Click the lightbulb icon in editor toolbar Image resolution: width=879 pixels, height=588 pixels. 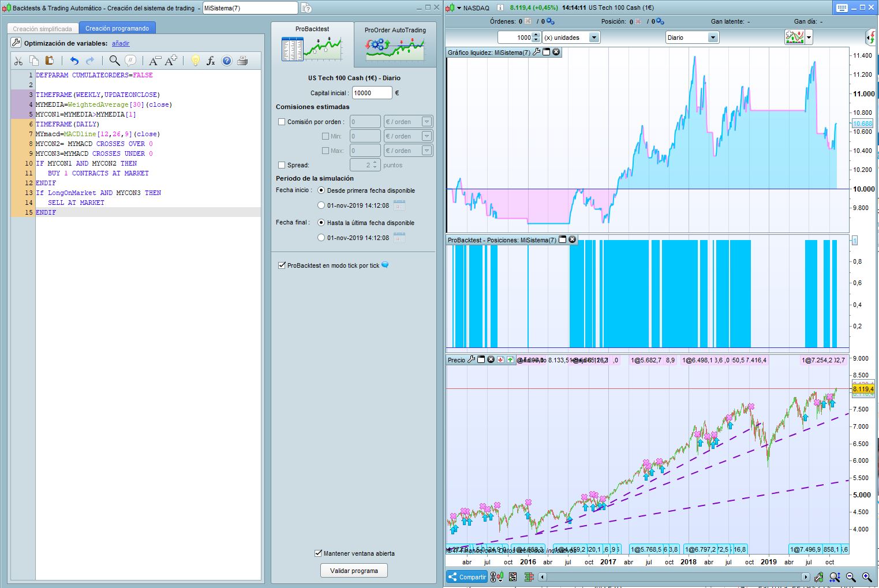pyautogui.click(x=195, y=61)
